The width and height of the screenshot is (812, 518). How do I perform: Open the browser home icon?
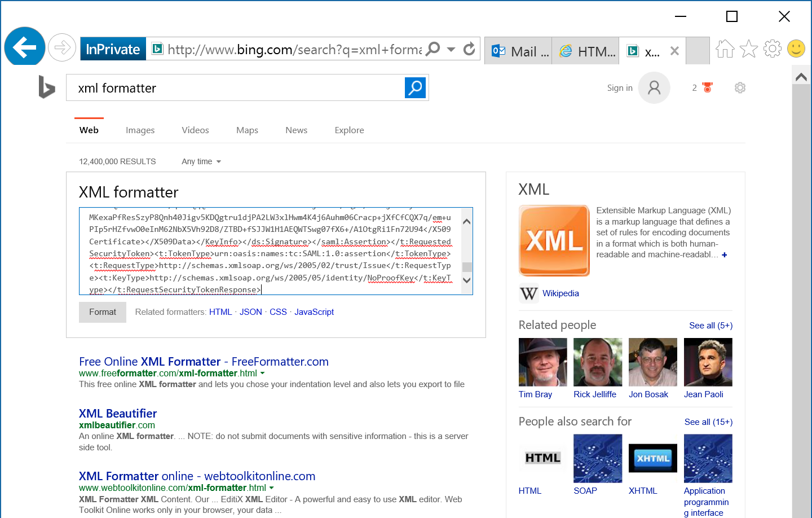(x=725, y=49)
